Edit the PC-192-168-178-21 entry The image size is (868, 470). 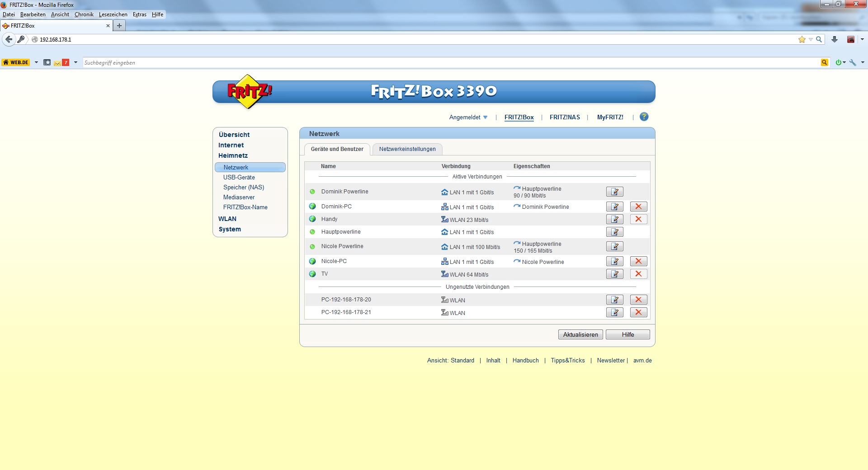tap(614, 312)
